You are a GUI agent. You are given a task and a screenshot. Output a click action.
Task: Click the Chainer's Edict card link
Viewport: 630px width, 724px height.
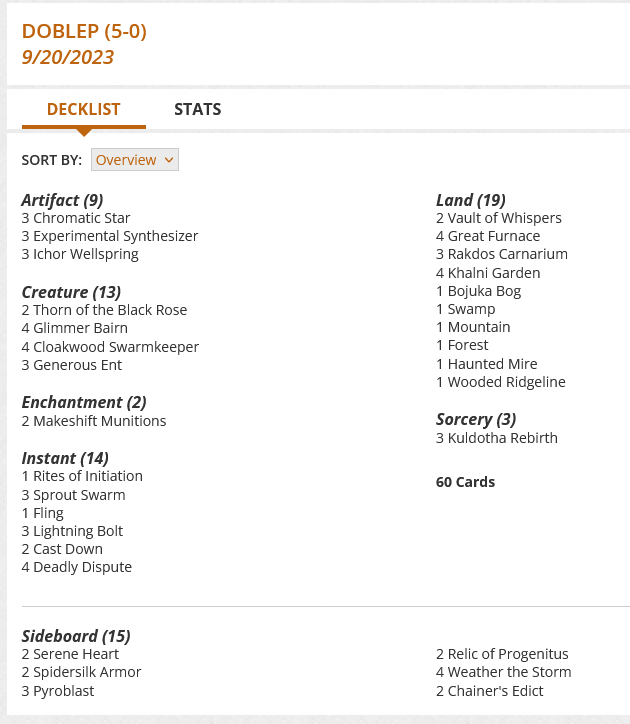pos(495,690)
